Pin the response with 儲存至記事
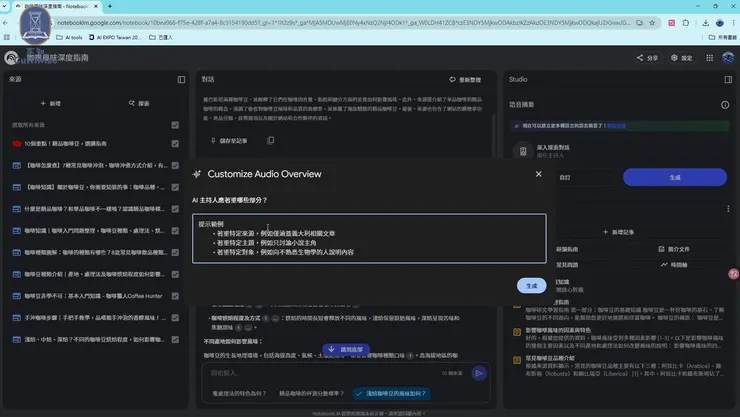740x417 pixels. click(229, 141)
